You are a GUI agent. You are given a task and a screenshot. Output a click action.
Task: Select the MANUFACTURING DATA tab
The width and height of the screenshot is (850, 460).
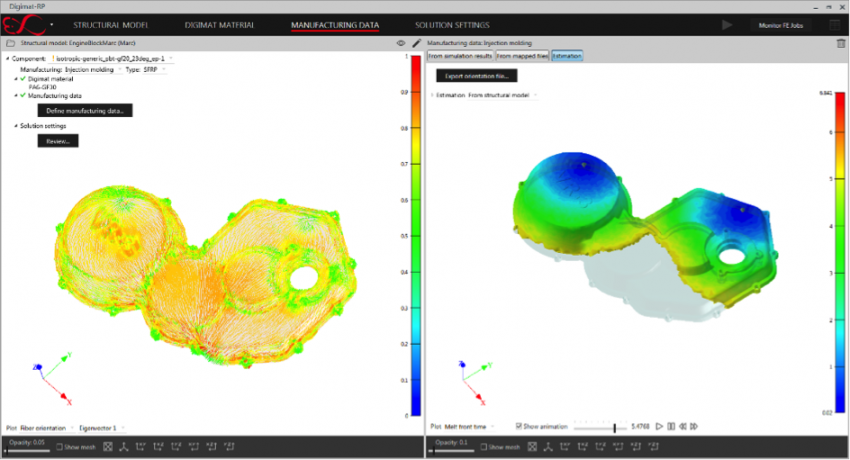click(x=335, y=25)
